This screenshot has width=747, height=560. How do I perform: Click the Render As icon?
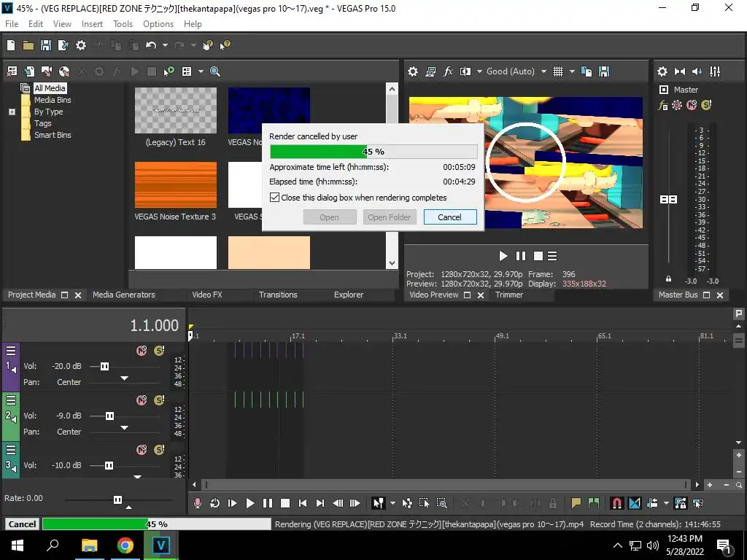click(x=63, y=45)
